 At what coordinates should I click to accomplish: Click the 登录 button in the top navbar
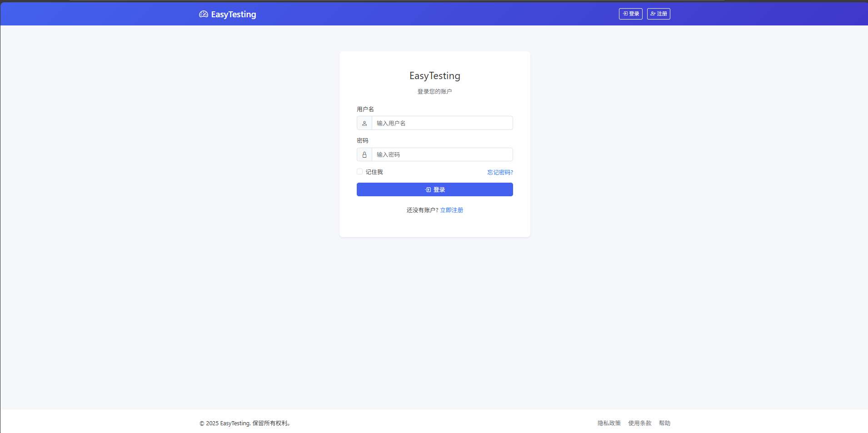tap(630, 14)
